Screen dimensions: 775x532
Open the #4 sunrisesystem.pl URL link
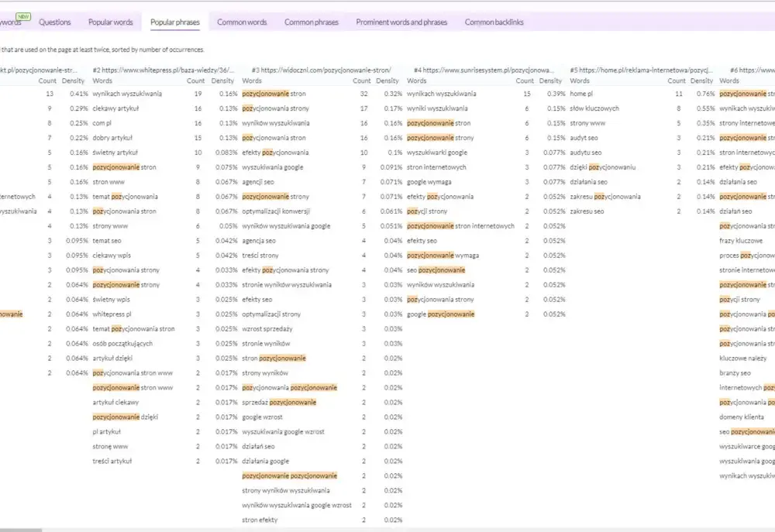[x=484, y=70]
